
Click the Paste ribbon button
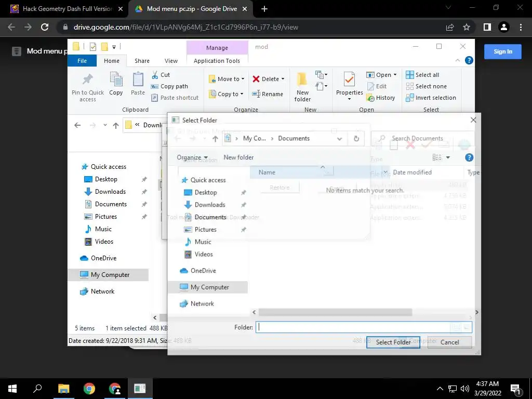tap(138, 84)
